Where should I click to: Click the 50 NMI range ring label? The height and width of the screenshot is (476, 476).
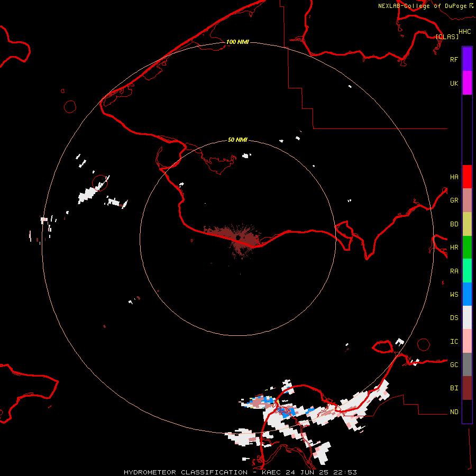tap(237, 140)
